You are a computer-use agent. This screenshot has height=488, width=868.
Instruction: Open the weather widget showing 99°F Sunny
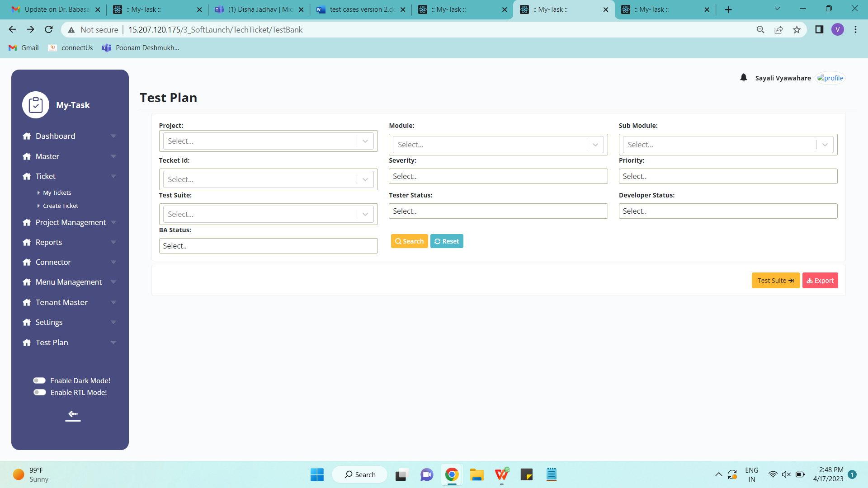point(31,474)
